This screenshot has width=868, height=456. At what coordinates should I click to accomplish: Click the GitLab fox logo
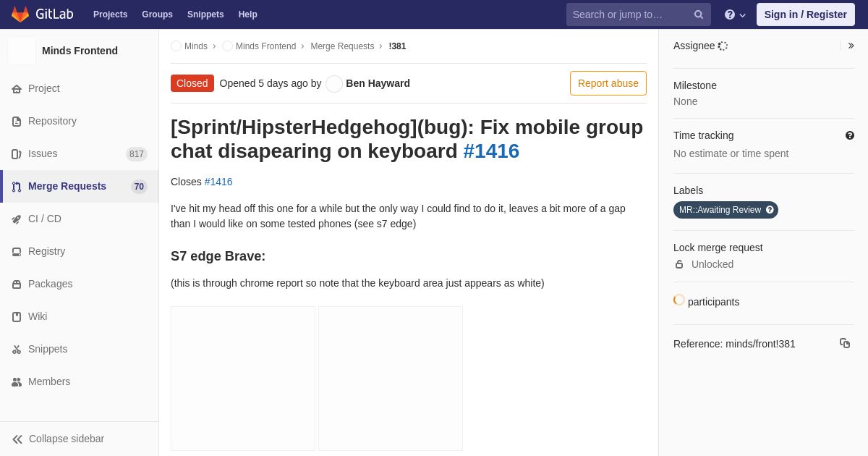click(20, 14)
